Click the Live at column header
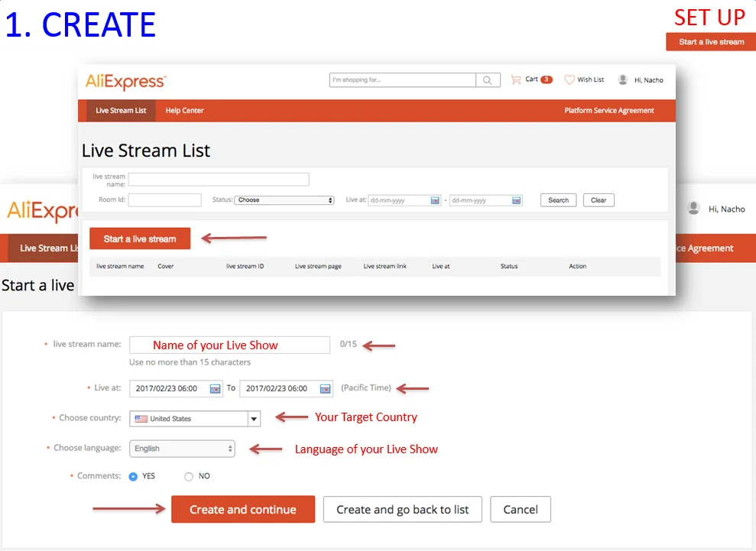This screenshot has height=551, width=756. (440, 266)
